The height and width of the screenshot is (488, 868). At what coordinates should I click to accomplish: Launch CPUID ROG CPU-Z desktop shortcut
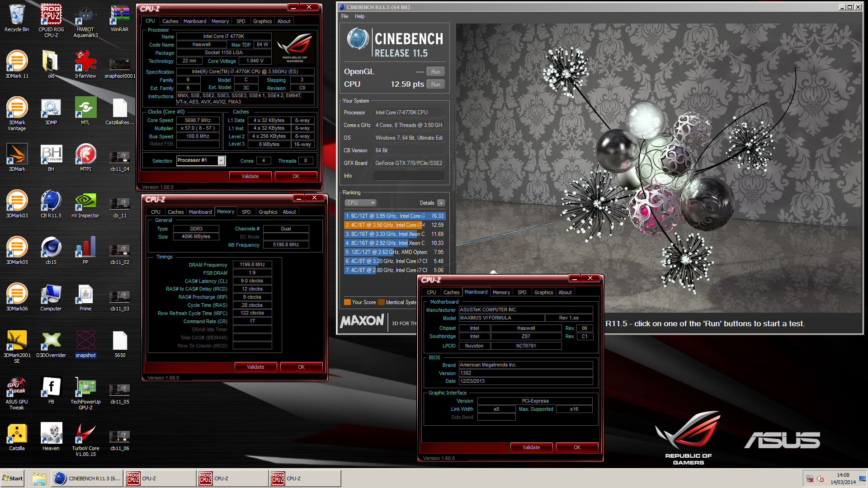coord(51,20)
